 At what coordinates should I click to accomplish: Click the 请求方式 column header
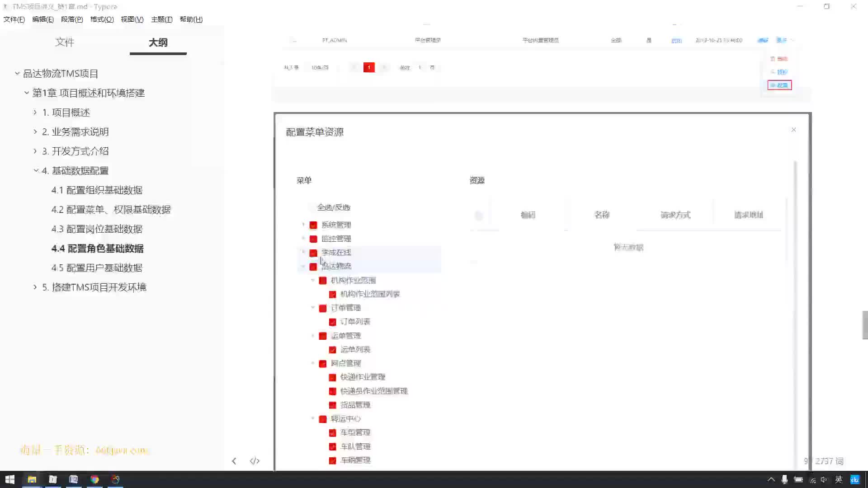(x=675, y=215)
